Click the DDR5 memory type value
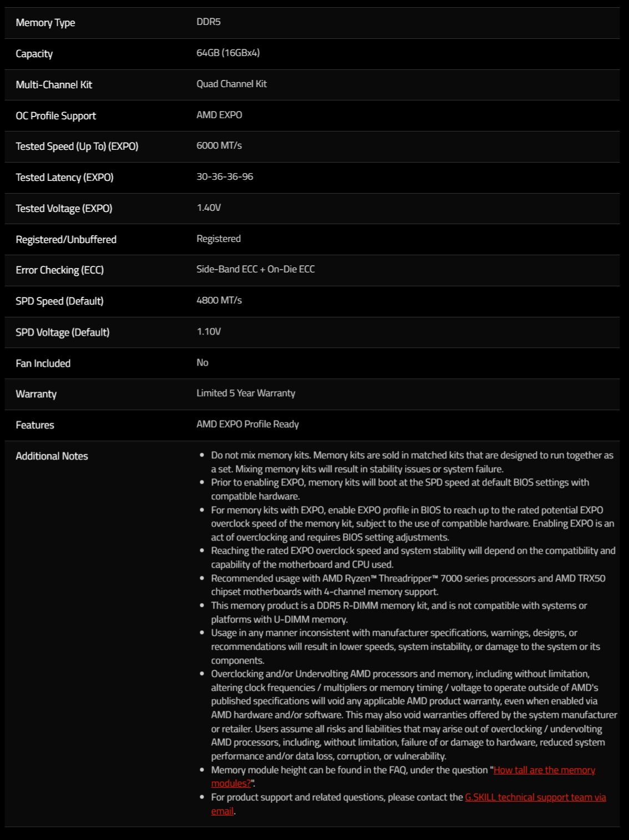The width and height of the screenshot is (629, 840). [209, 22]
